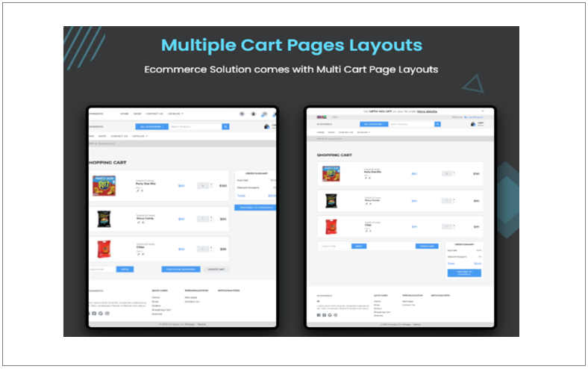Open All Categories dropdown in right tablet
588x369 pixels.
click(374, 124)
